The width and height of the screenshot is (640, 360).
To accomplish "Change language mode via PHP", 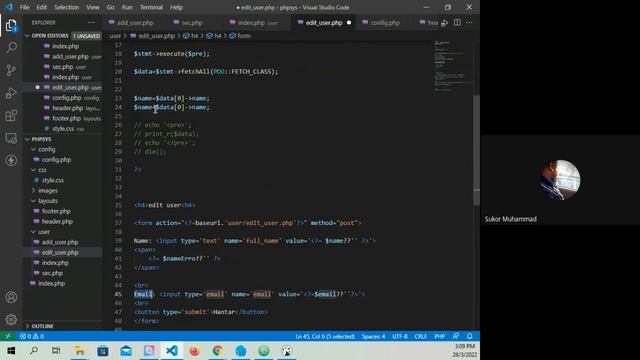I will click(439, 337).
